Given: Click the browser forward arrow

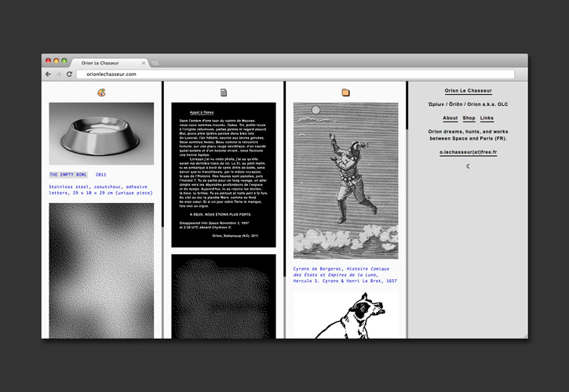Looking at the screenshot, I should [59, 74].
